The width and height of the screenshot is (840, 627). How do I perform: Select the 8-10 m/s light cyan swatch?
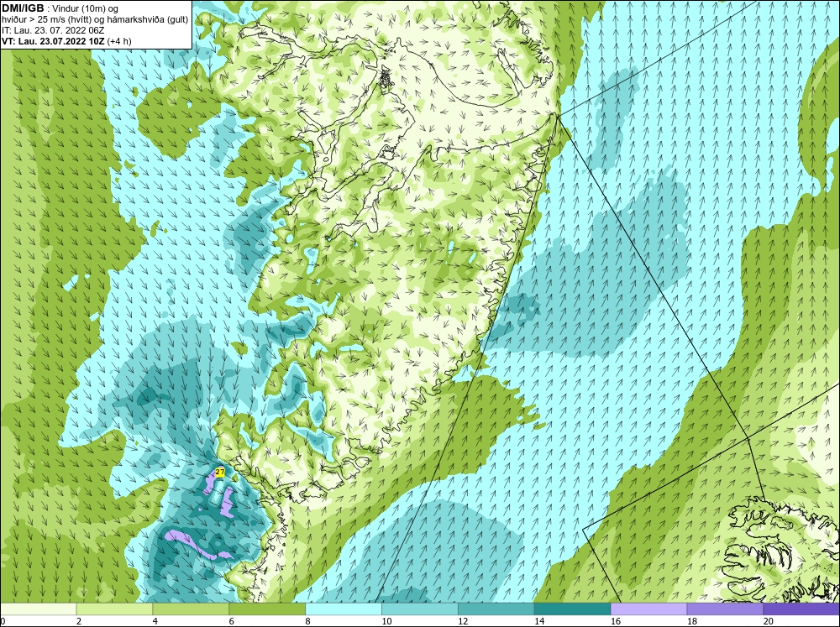344,609
